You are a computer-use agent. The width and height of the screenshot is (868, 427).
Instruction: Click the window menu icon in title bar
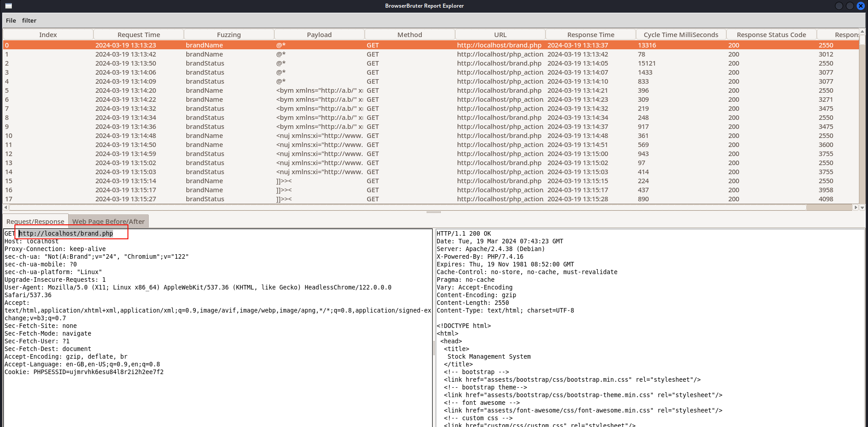9,6
